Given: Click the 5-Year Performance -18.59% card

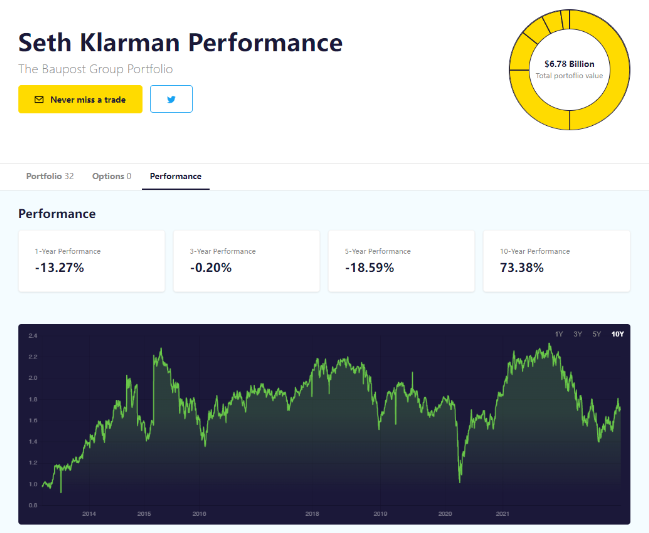Looking at the screenshot, I should pyautogui.click(x=401, y=262).
